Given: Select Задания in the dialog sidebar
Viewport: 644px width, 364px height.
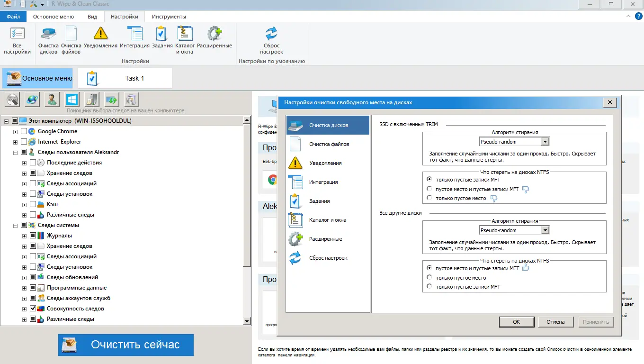Looking at the screenshot, I should 328,201.
